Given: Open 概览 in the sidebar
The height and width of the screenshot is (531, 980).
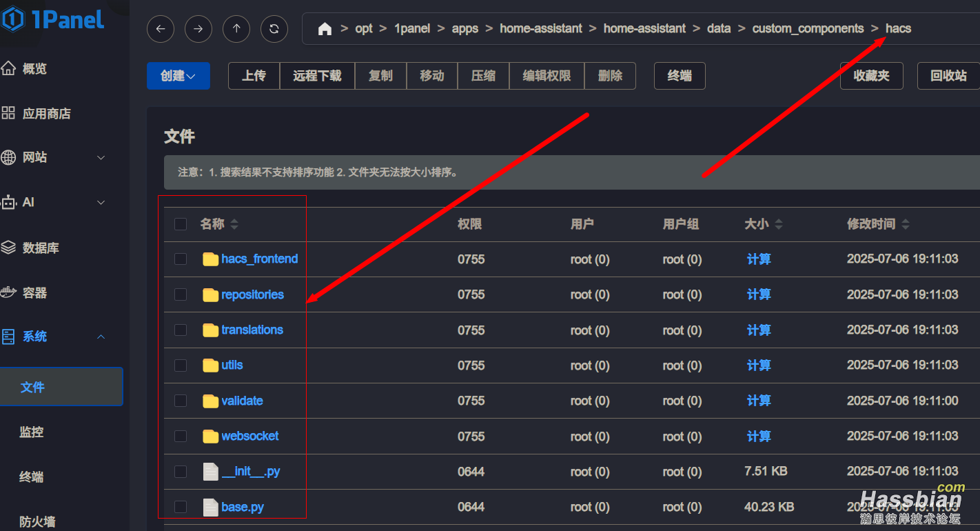Looking at the screenshot, I should (34, 69).
